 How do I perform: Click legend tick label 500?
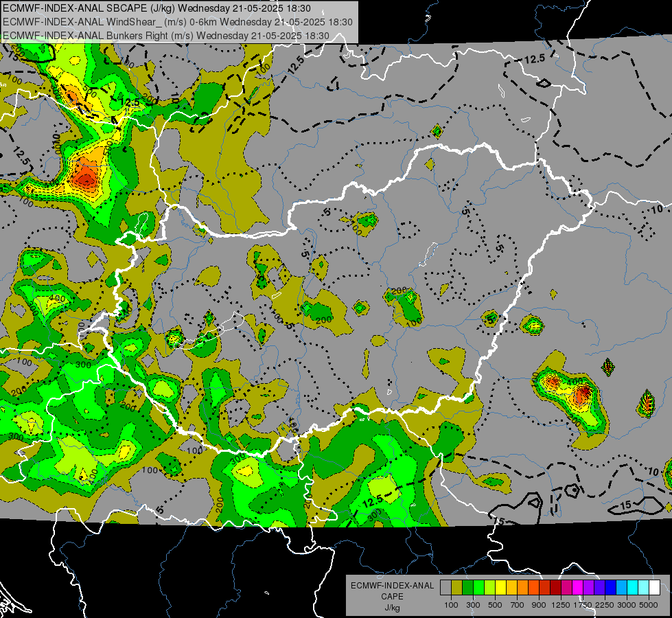coord(495,605)
